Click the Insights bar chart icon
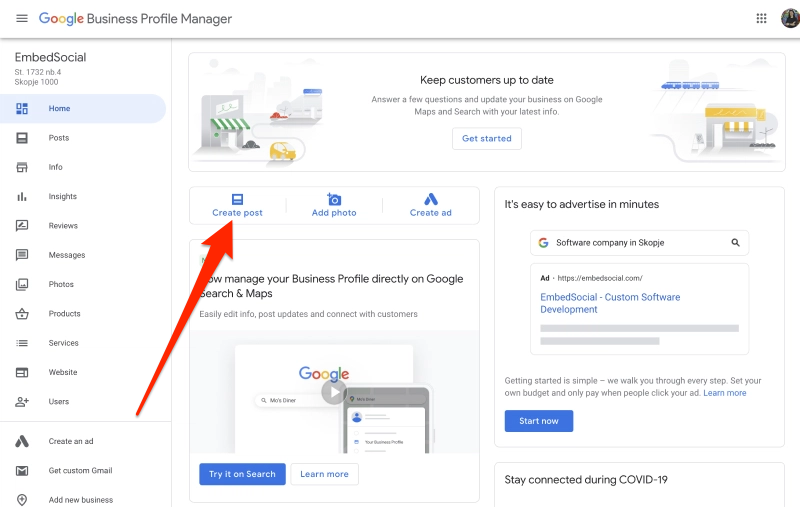 (22, 196)
